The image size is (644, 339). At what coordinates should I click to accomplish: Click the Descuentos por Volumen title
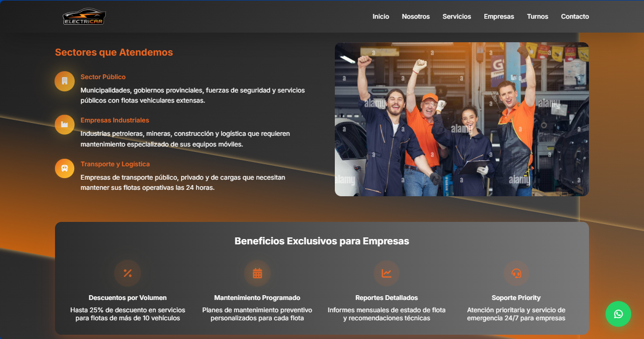pyautogui.click(x=128, y=298)
